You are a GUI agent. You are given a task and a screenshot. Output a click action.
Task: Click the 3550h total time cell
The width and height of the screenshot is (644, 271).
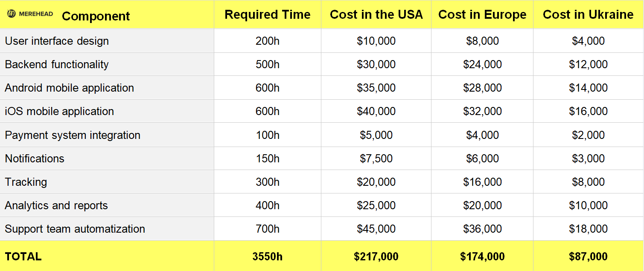pyautogui.click(x=268, y=257)
